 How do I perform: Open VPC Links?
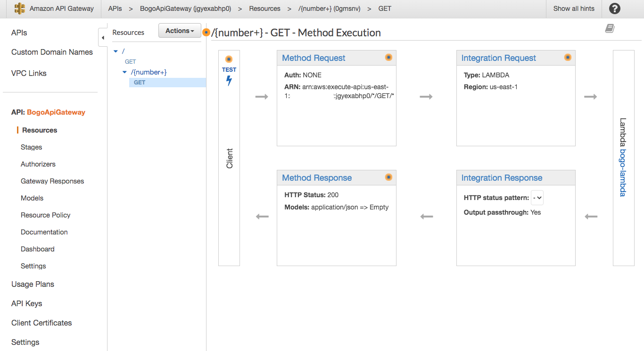29,73
